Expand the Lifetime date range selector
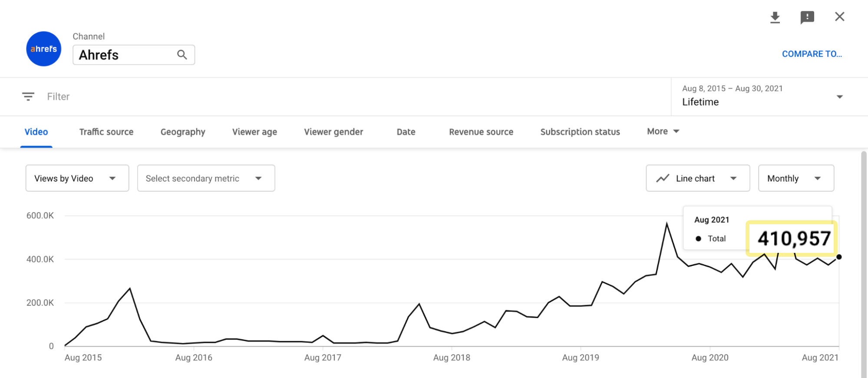 762,96
